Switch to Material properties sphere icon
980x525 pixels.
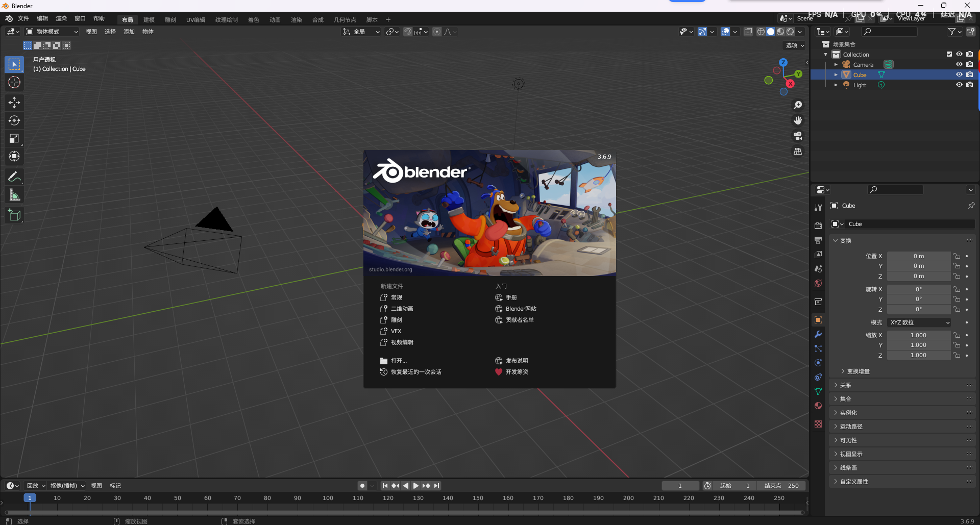coord(818,406)
